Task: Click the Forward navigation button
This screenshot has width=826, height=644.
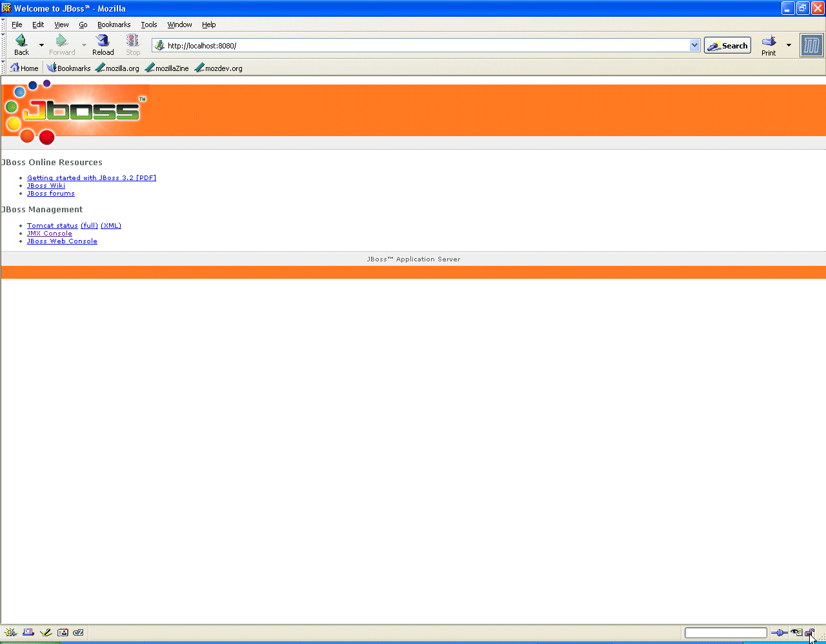Action: coord(62,45)
